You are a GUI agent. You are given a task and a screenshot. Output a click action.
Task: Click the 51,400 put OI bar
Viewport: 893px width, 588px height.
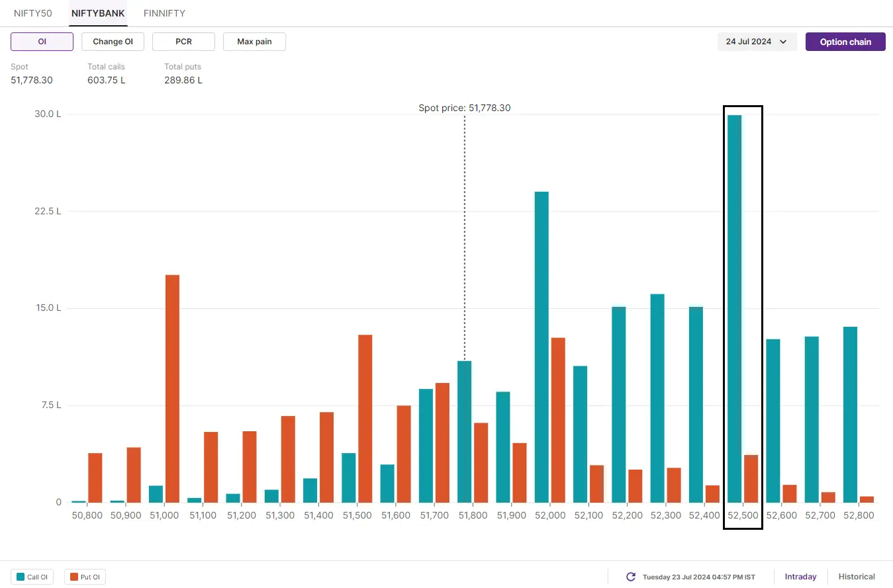326,458
